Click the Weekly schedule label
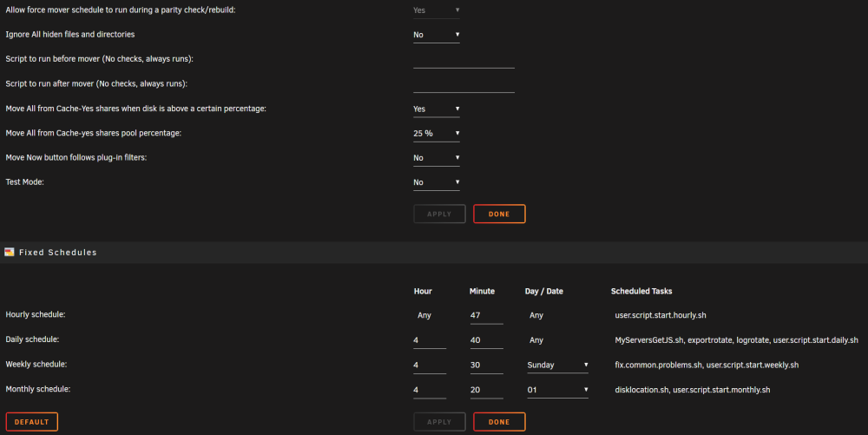Screen dimensions: 868x435 [36, 364]
